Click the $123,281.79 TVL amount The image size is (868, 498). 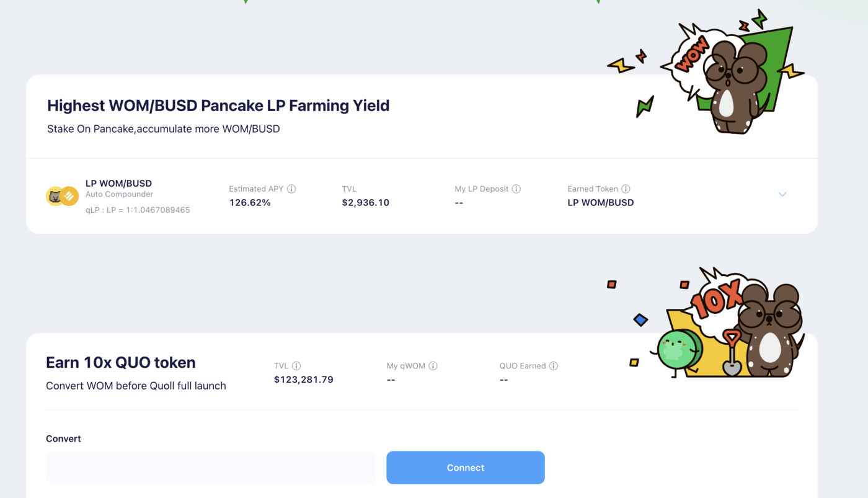tap(304, 380)
